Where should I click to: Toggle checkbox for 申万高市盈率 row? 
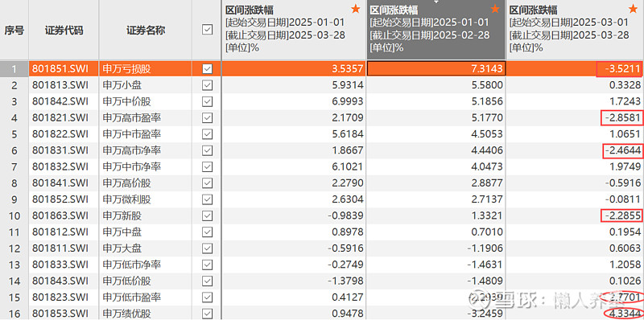coord(208,118)
